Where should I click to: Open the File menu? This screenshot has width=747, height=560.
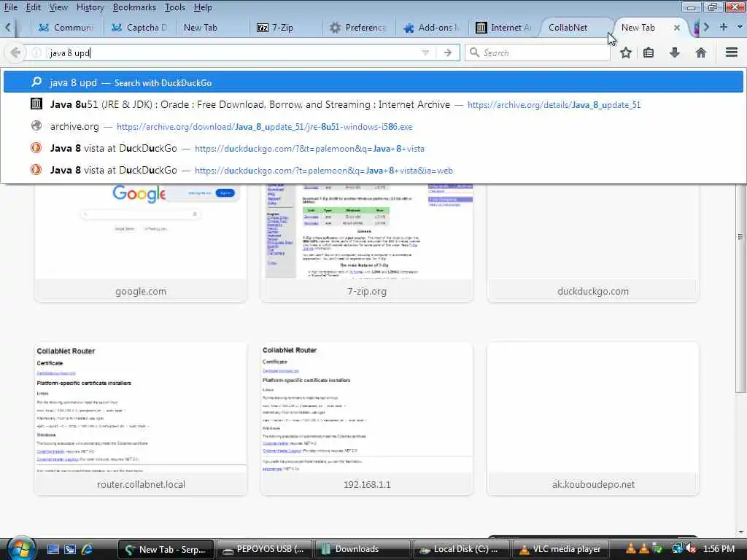coord(10,7)
